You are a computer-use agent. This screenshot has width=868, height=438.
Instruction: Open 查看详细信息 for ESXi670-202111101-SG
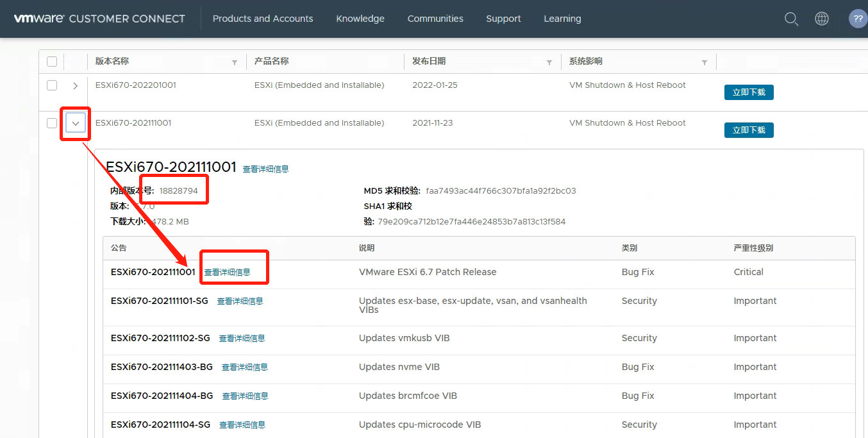pyautogui.click(x=240, y=301)
